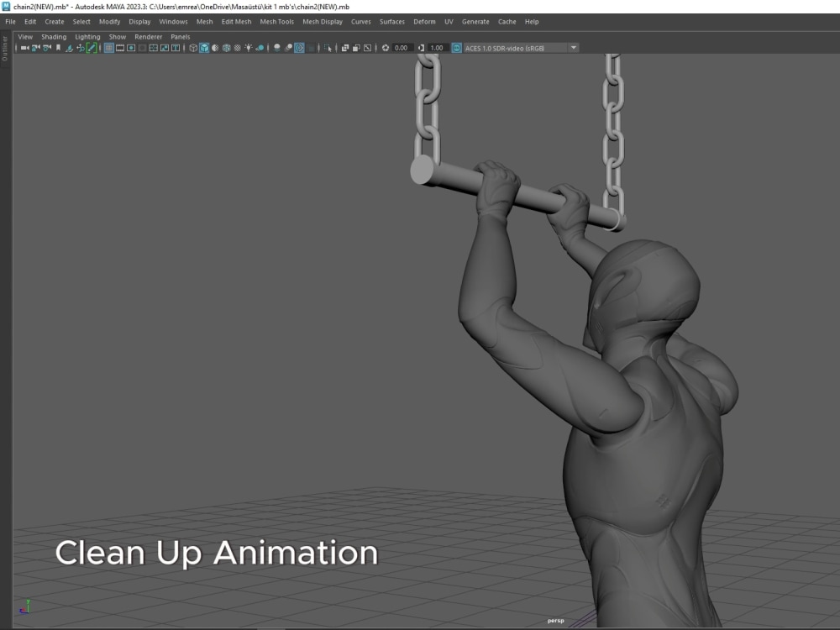Click the X-Ray icon
Screen dimensions: 840x630
coord(345,48)
